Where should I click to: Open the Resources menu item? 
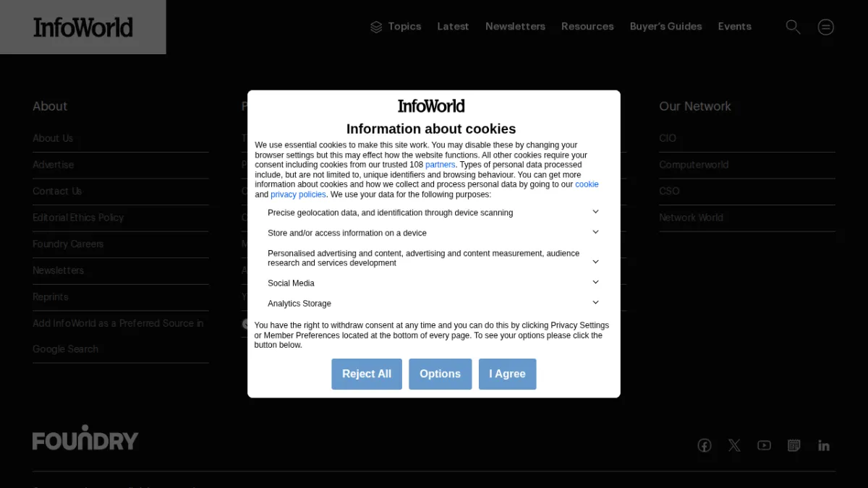[587, 27]
